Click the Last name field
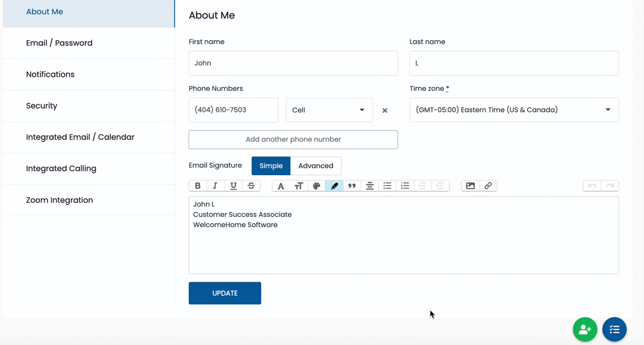Image resolution: width=644 pixels, height=345 pixels. [x=514, y=63]
